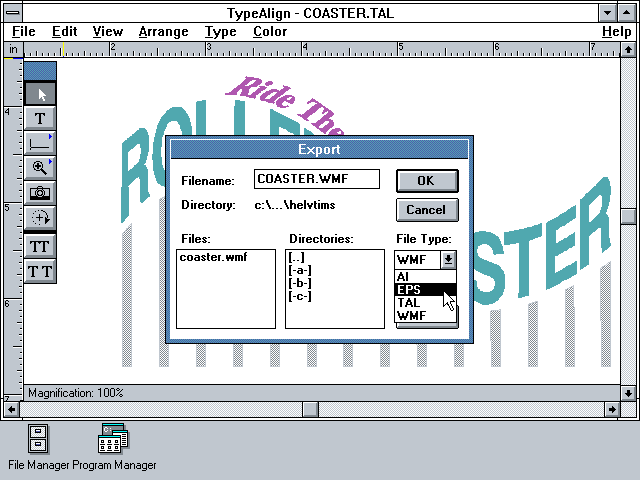Select the Text (T) tool
The height and width of the screenshot is (480, 640).
pos(40,119)
